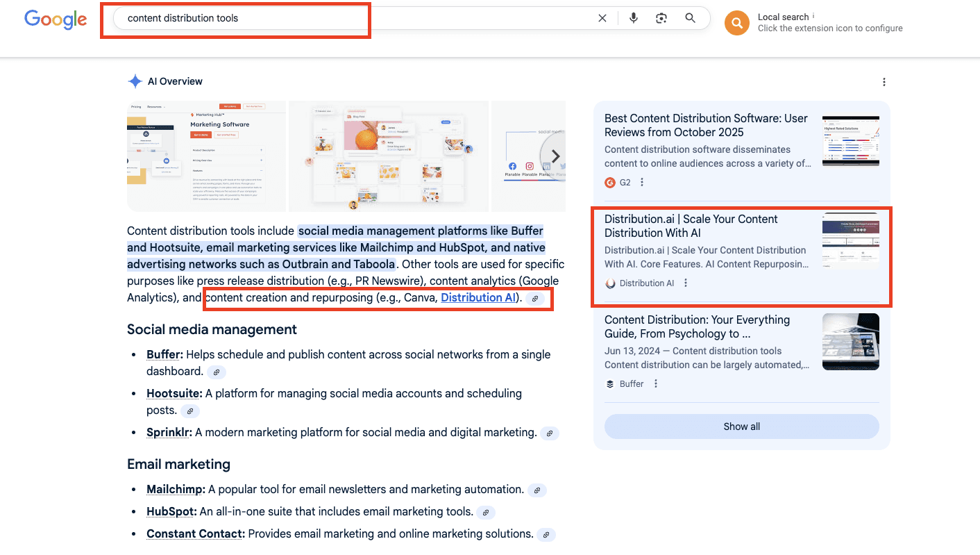The image size is (980, 555).
Task: Open the G2 result thumbnail image
Action: point(851,141)
